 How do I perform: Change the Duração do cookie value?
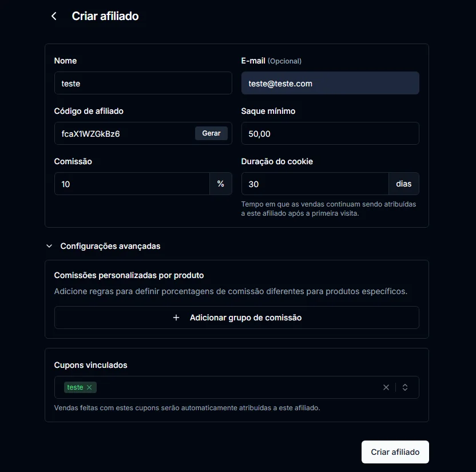point(315,184)
